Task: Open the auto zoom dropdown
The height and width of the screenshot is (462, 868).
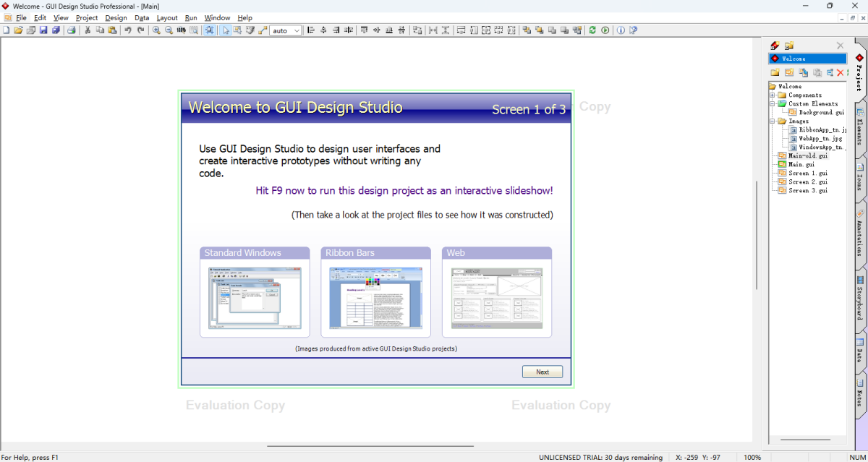Action: coord(297,31)
